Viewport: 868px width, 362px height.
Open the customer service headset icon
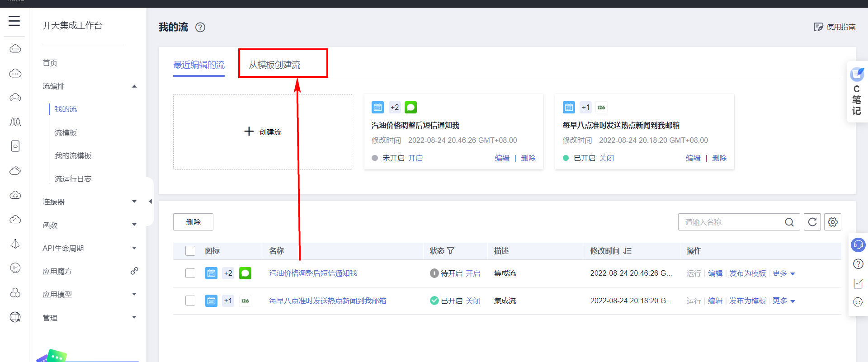click(858, 245)
